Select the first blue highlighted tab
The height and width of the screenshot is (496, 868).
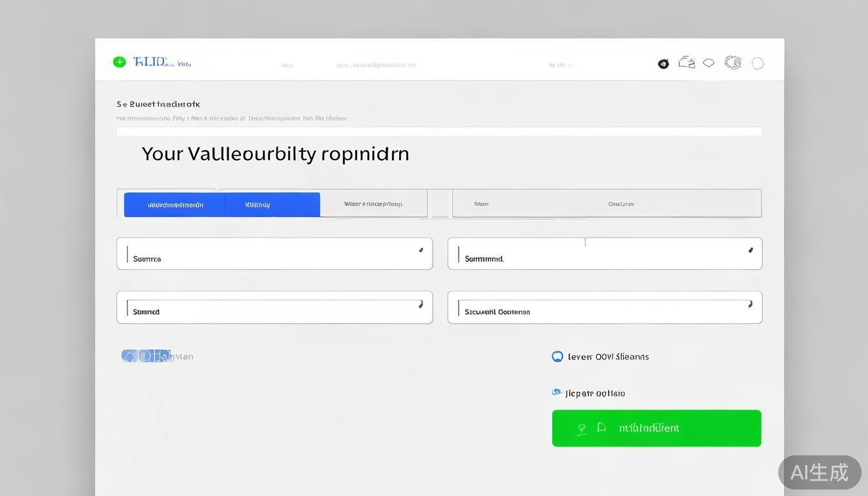(x=175, y=205)
